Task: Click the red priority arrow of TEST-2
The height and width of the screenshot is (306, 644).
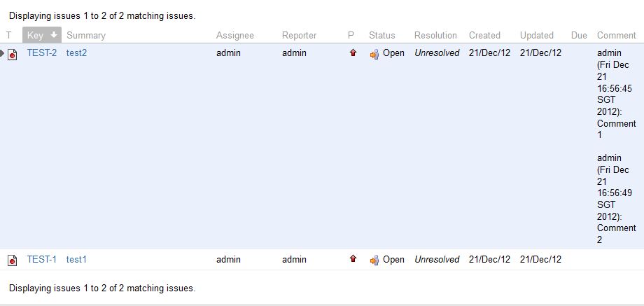Action: (x=353, y=53)
